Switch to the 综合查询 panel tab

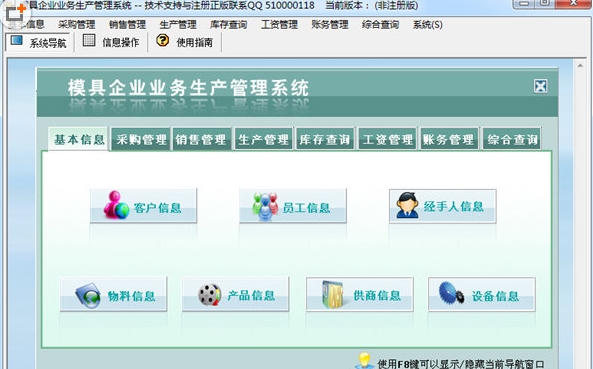coord(512,140)
